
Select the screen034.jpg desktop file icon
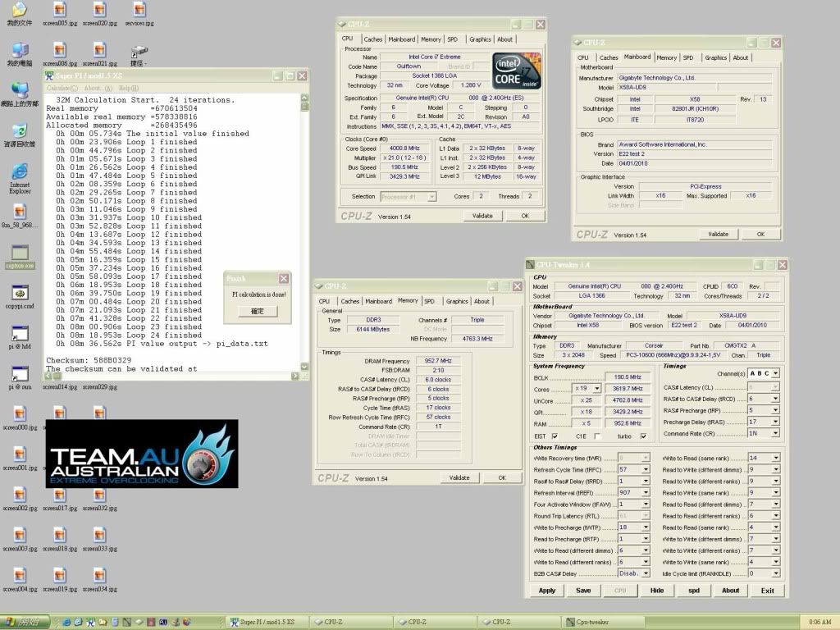point(99,580)
